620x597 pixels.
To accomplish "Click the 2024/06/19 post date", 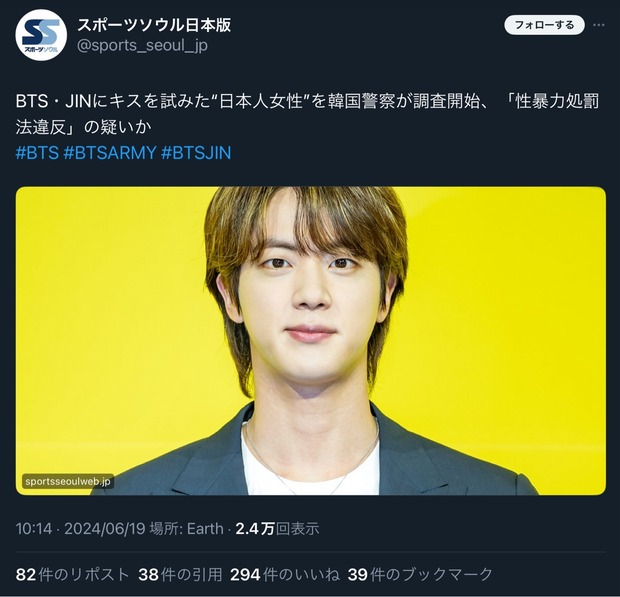I will point(105,529).
